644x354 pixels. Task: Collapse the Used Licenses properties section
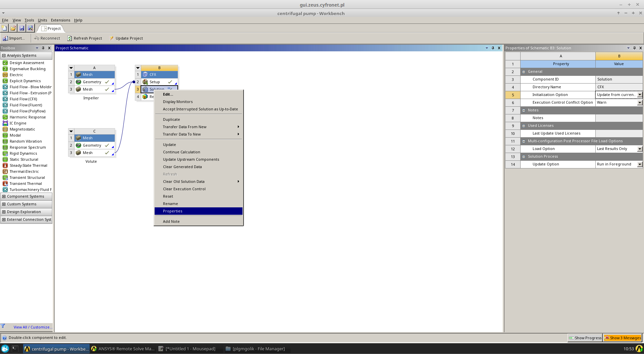click(524, 126)
